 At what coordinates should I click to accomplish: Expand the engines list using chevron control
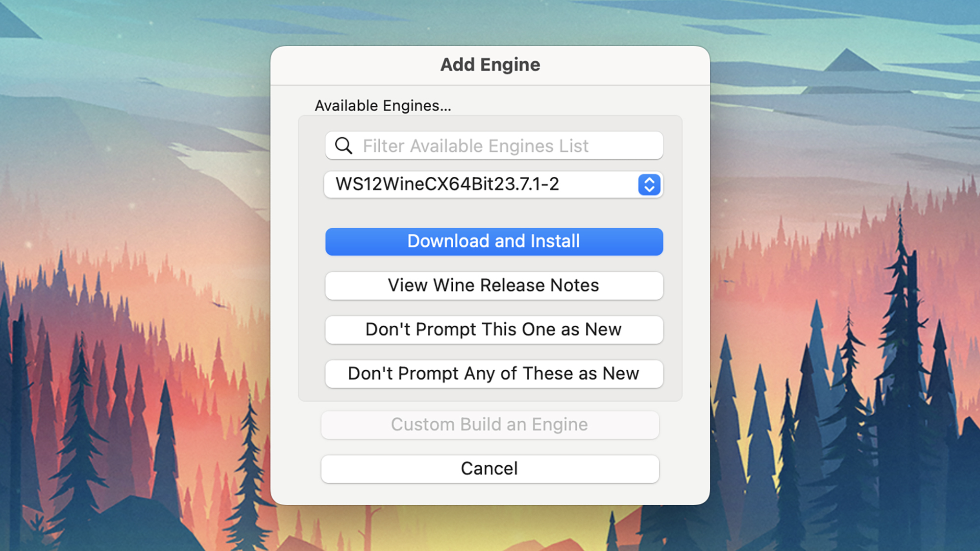(x=648, y=184)
